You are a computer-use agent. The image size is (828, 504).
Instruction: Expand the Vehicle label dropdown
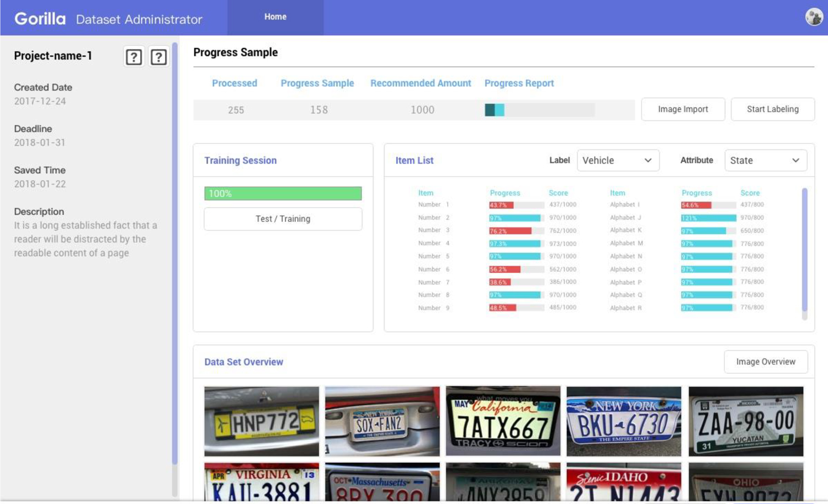click(x=618, y=161)
